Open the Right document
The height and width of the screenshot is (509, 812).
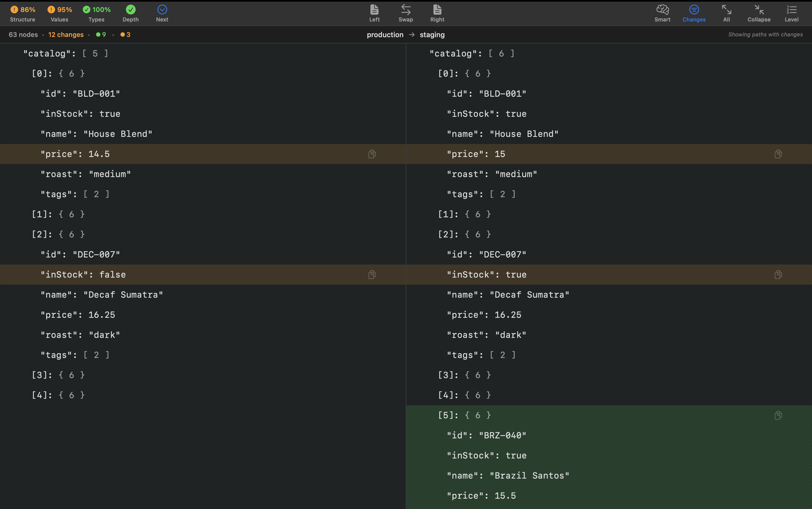pyautogui.click(x=437, y=14)
